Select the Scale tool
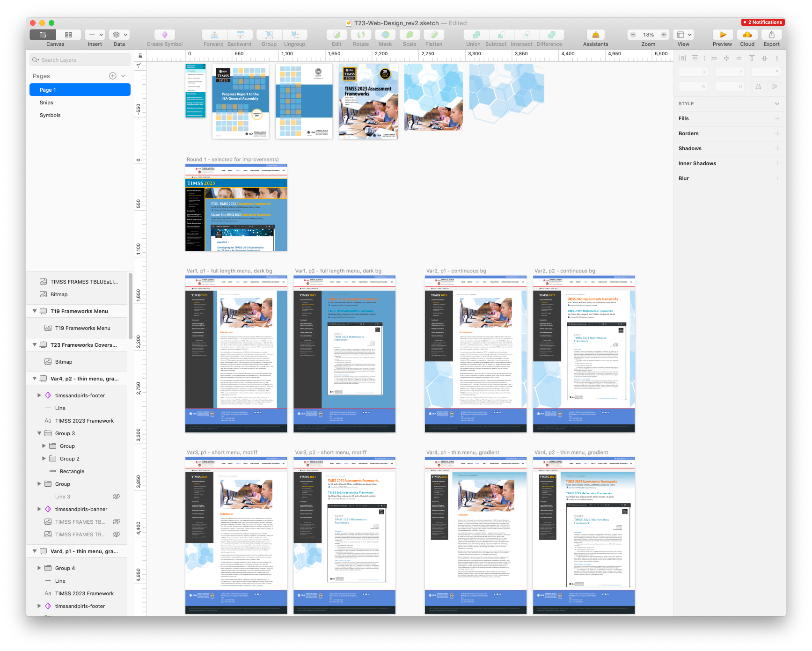812x651 pixels. [x=410, y=35]
